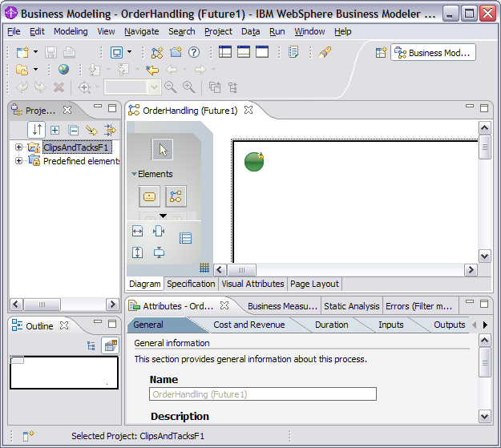The width and height of the screenshot is (501, 448).
Task: Select the two-pane layout icon
Action: (244, 52)
